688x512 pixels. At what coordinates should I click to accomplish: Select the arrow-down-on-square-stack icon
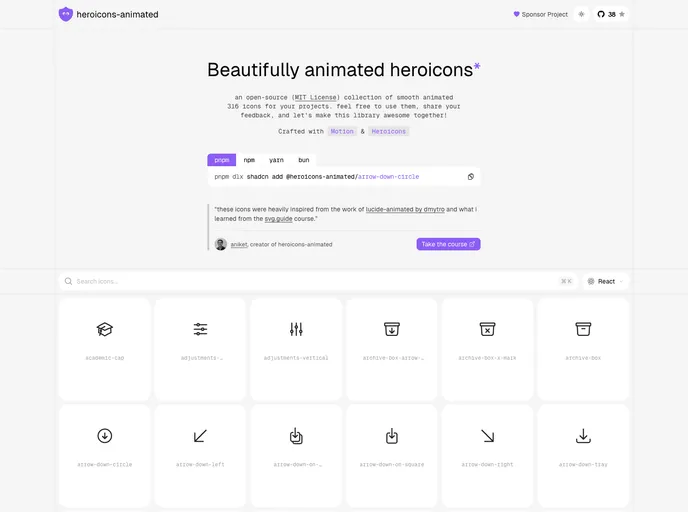(x=296, y=436)
